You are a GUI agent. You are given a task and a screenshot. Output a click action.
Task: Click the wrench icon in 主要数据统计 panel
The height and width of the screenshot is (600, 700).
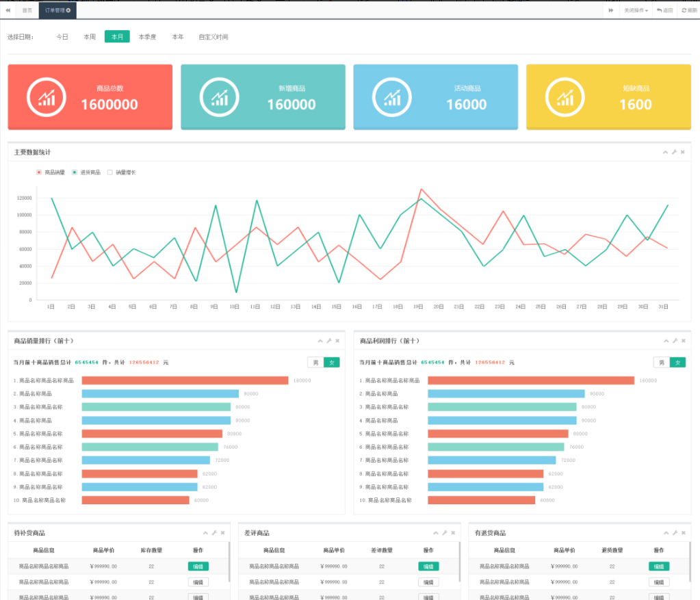674,152
